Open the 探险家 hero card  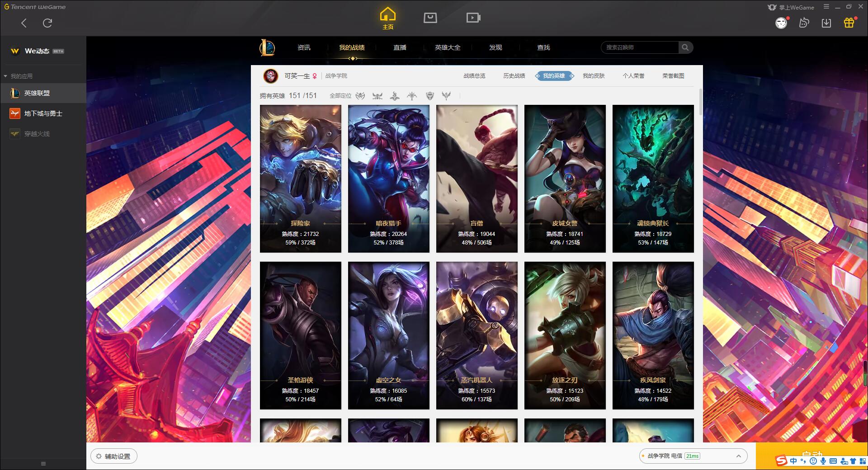click(x=301, y=179)
